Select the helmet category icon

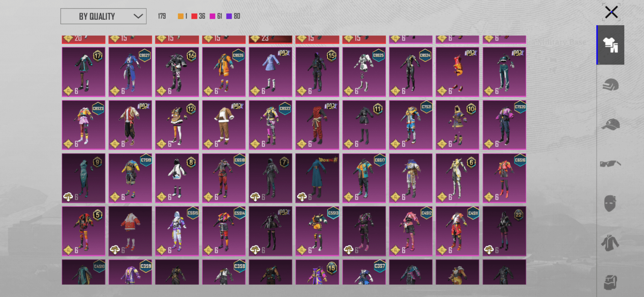click(x=610, y=85)
